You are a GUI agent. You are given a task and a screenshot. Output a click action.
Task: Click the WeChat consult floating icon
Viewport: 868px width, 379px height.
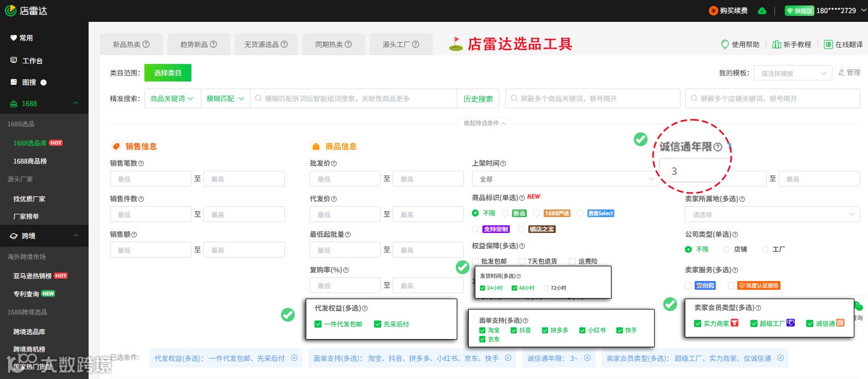click(x=858, y=306)
